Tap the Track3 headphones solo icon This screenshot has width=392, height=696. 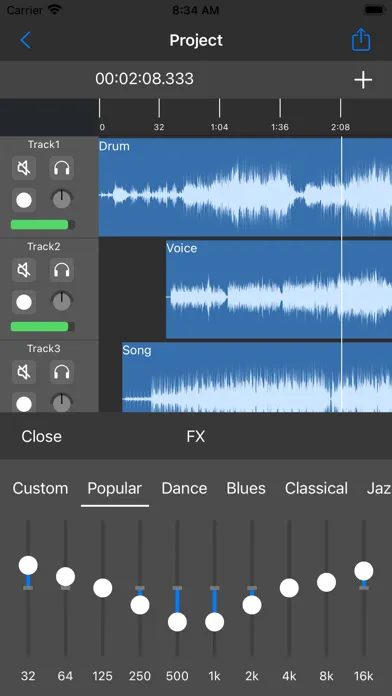tap(62, 372)
